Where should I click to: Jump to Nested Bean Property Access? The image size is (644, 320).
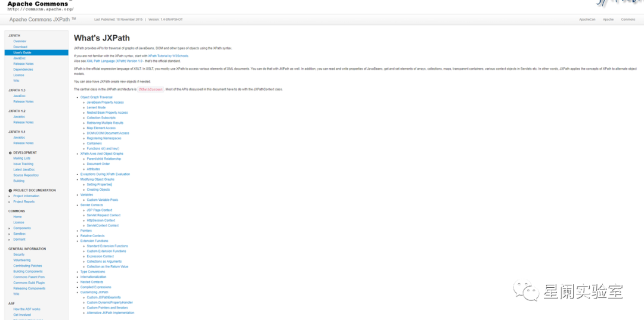tap(107, 113)
